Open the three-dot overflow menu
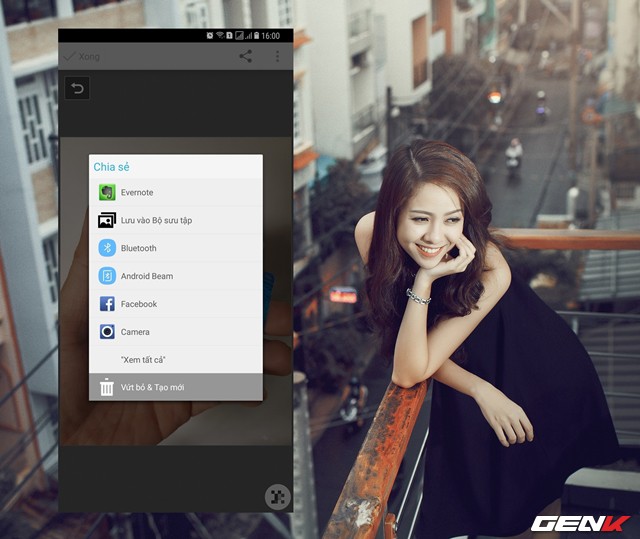This screenshot has width=640, height=539. coord(277,56)
